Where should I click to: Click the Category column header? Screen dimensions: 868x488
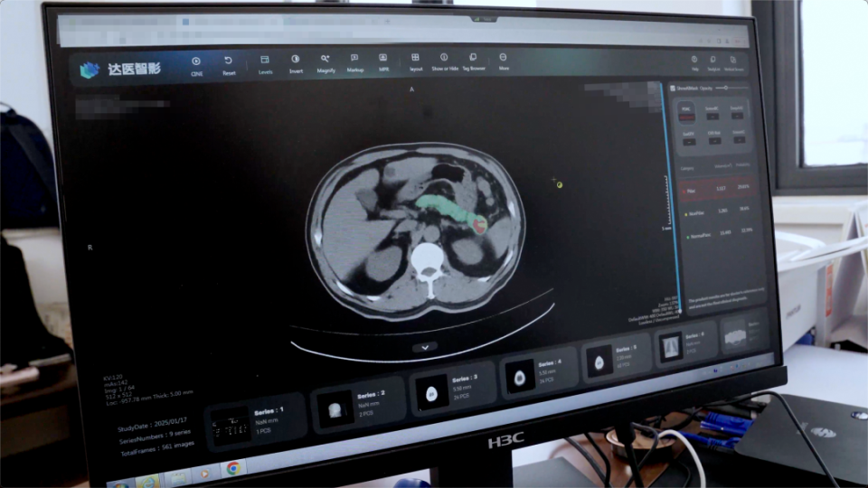click(687, 168)
